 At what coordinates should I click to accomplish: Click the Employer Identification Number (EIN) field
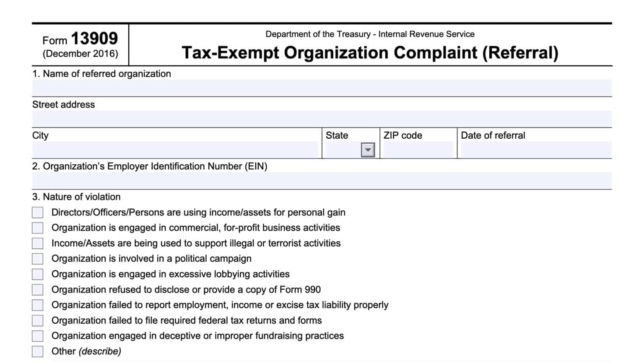click(322, 181)
